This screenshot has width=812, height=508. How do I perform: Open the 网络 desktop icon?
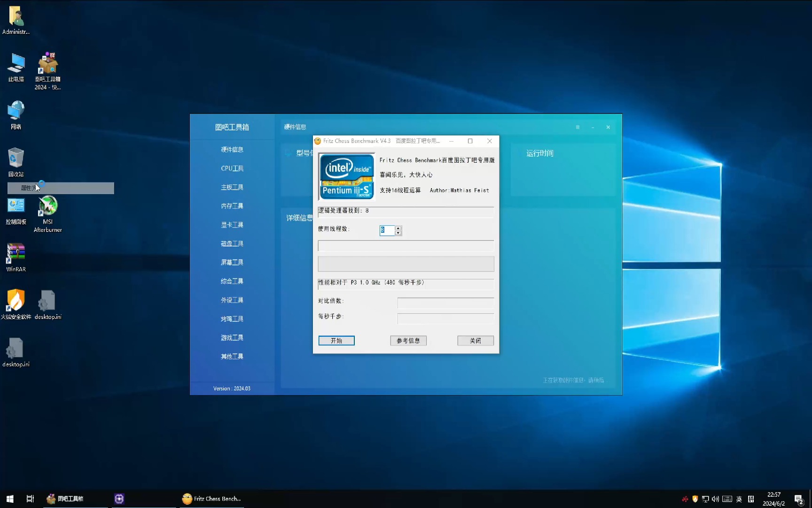[16, 115]
